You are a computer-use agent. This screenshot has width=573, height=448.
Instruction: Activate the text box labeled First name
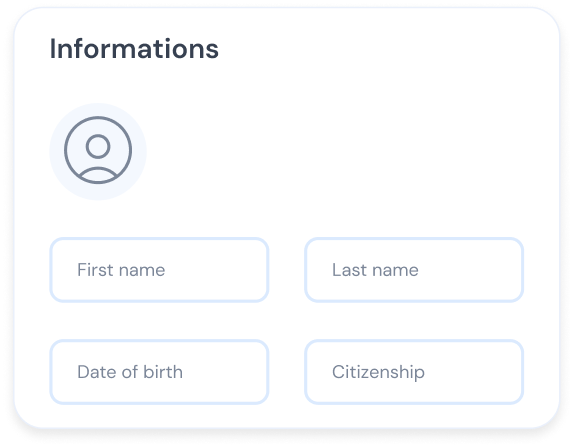(x=159, y=270)
